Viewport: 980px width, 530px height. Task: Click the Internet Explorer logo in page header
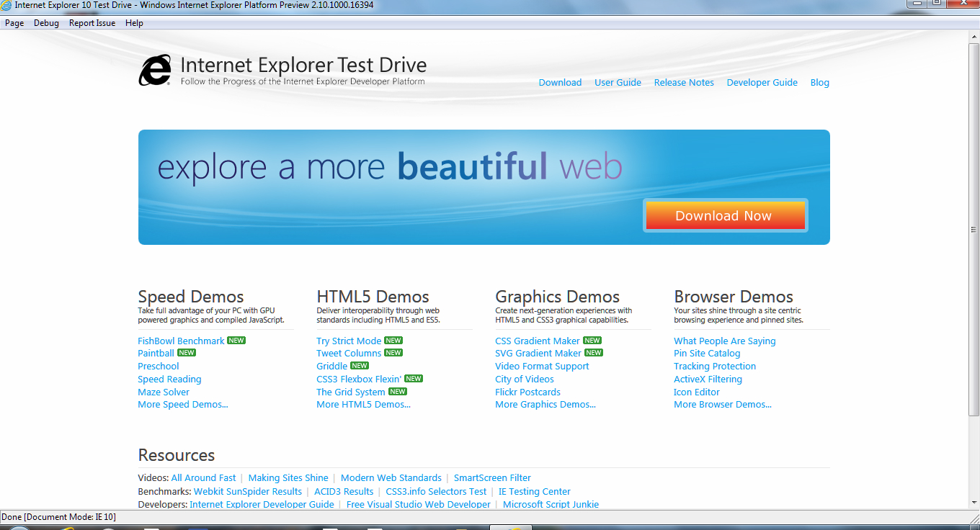[155, 71]
